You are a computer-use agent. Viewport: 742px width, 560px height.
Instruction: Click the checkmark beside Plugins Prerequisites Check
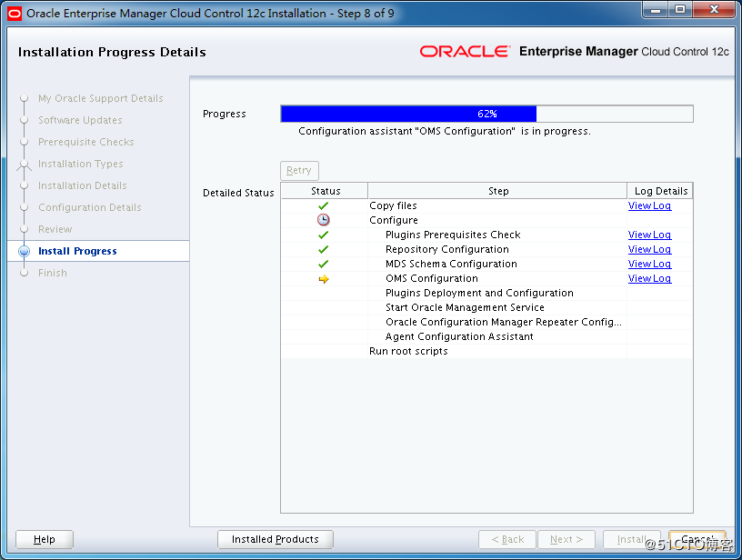[323, 235]
